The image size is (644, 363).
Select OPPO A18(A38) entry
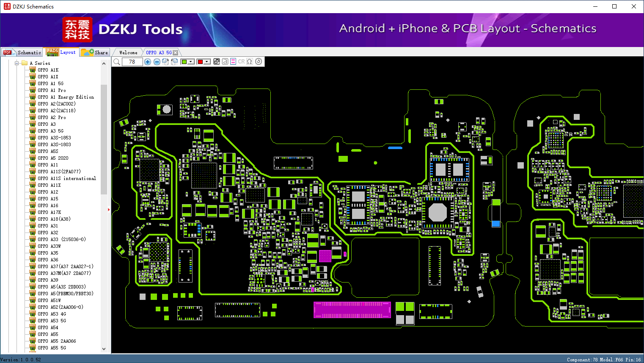tap(54, 219)
